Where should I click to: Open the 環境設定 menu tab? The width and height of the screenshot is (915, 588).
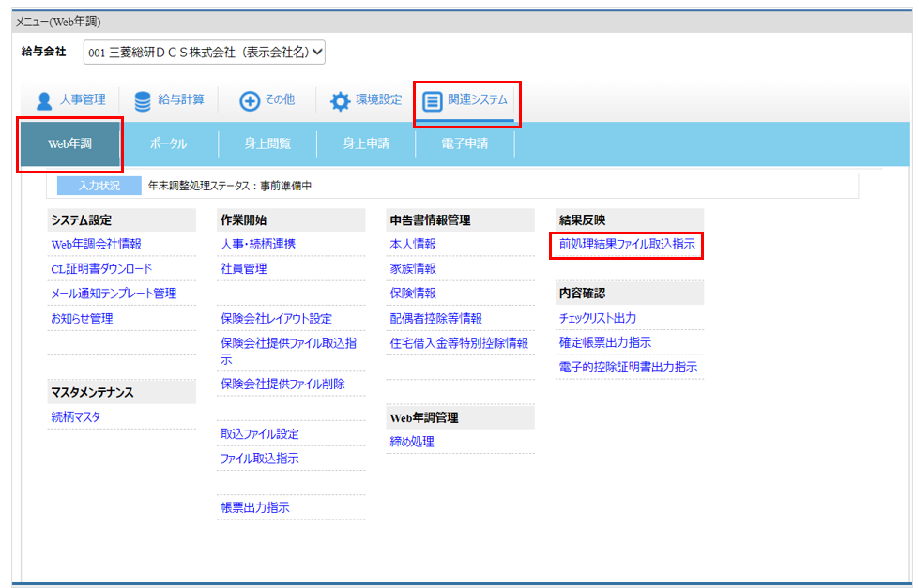366,100
